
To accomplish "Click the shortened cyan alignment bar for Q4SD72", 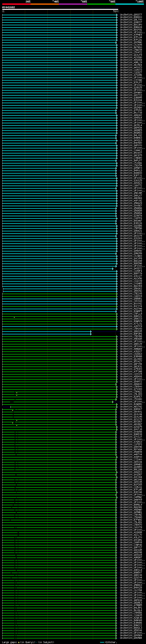I will [58, 268].
